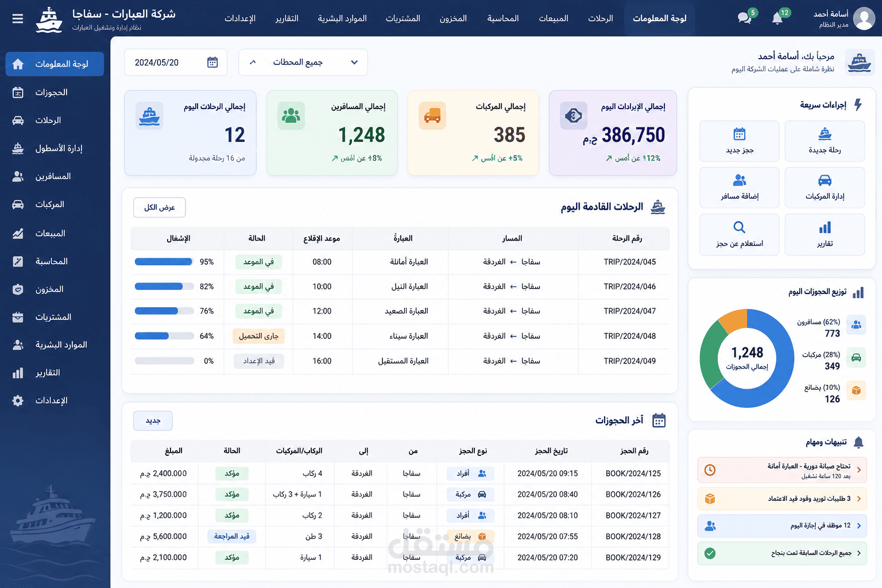This screenshot has height=588, width=882.
Task: Click the check icon on the completed trips alert
Action: coord(710,554)
